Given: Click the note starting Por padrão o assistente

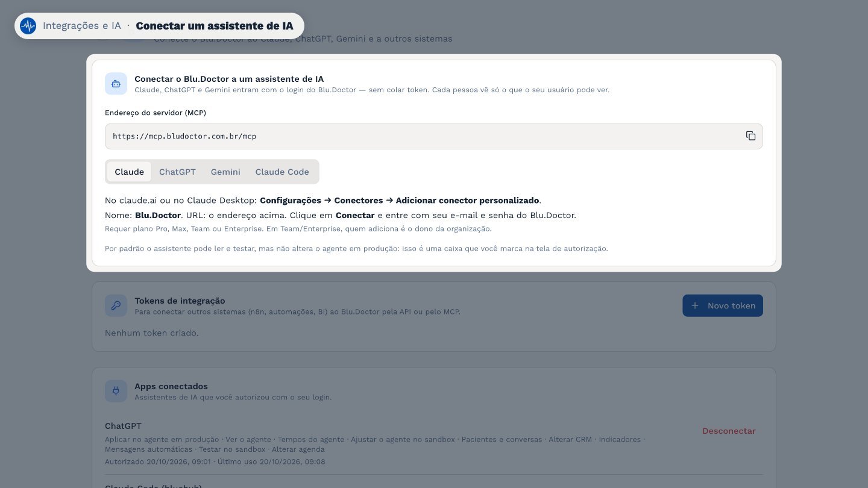Looking at the screenshot, I should [356, 248].
